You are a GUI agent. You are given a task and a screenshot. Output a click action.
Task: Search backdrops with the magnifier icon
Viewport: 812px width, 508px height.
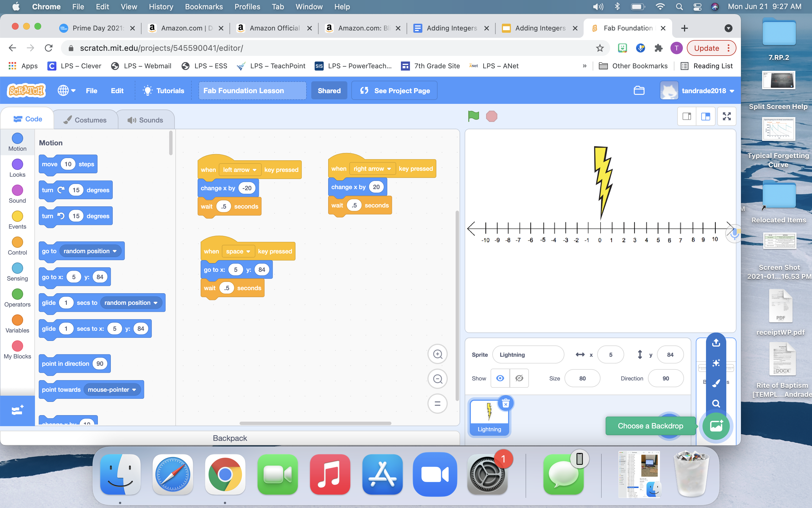point(716,404)
